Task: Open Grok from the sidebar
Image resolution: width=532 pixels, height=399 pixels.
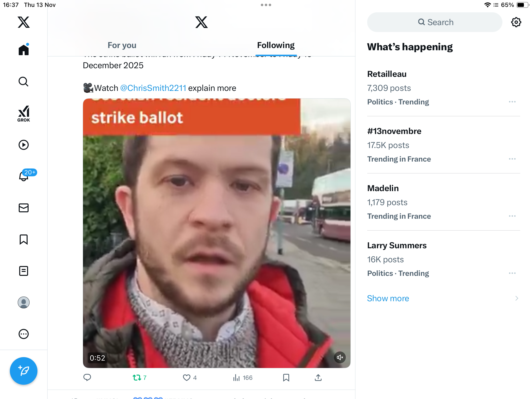Action: tap(24, 114)
